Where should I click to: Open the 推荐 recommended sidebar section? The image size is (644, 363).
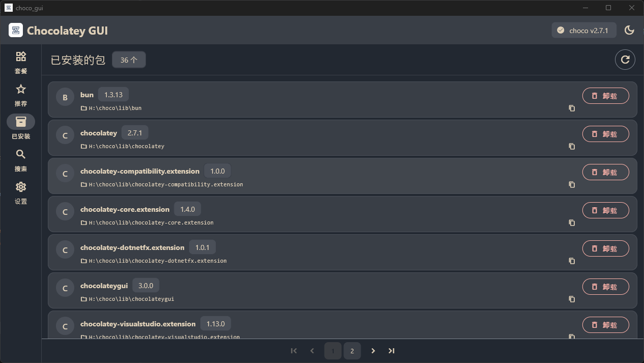click(x=21, y=95)
